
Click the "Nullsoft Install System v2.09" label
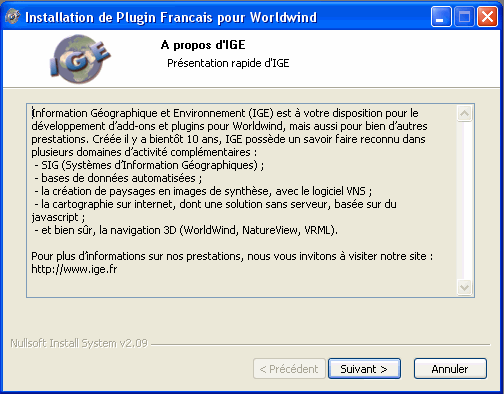tap(79, 343)
